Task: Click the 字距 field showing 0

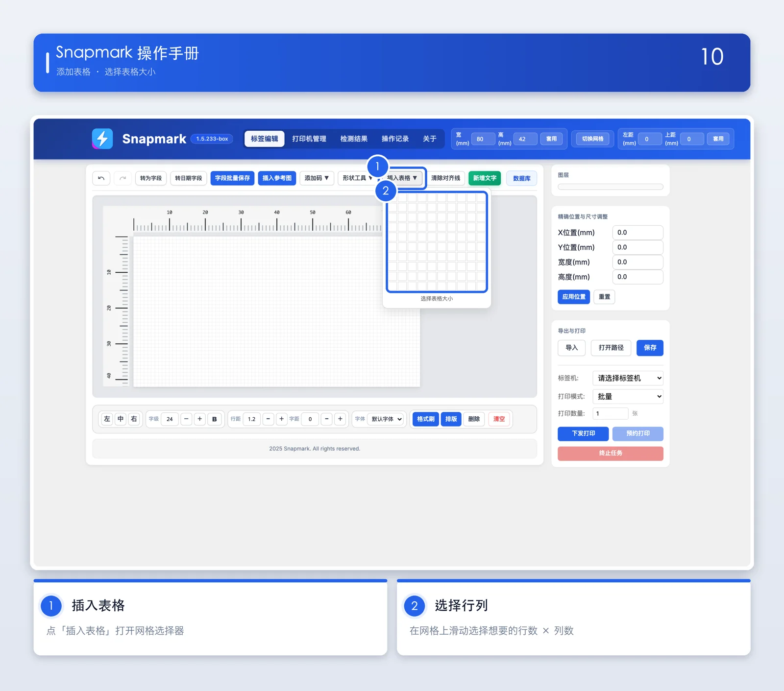Action: coord(310,419)
